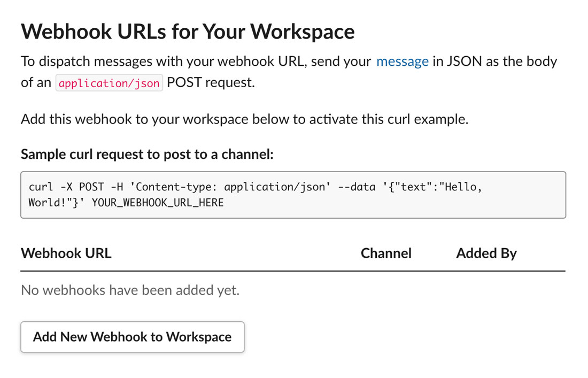
Task: Click the "Add New Webhook to Workspace" button
Action: tap(132, 337)
